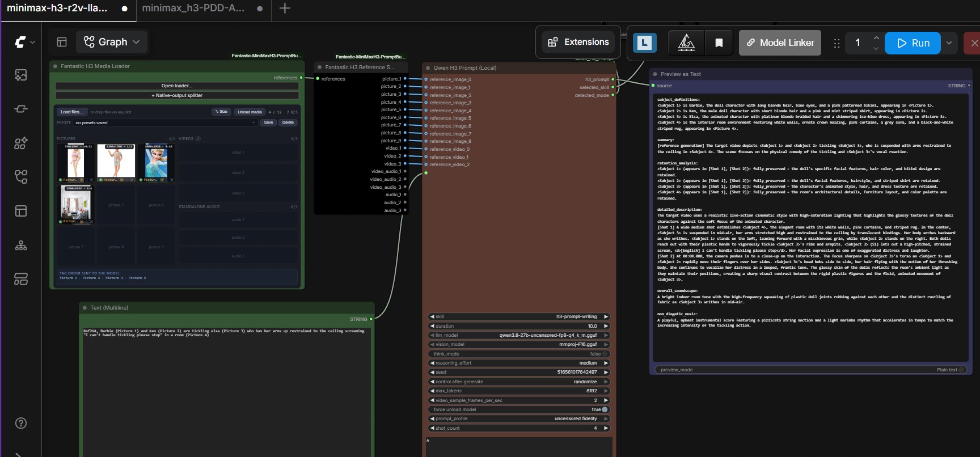Click the bookmark toolbar icon
Image resolution: width=980 pixels, height=457 pixels.
tap(719, 43)
